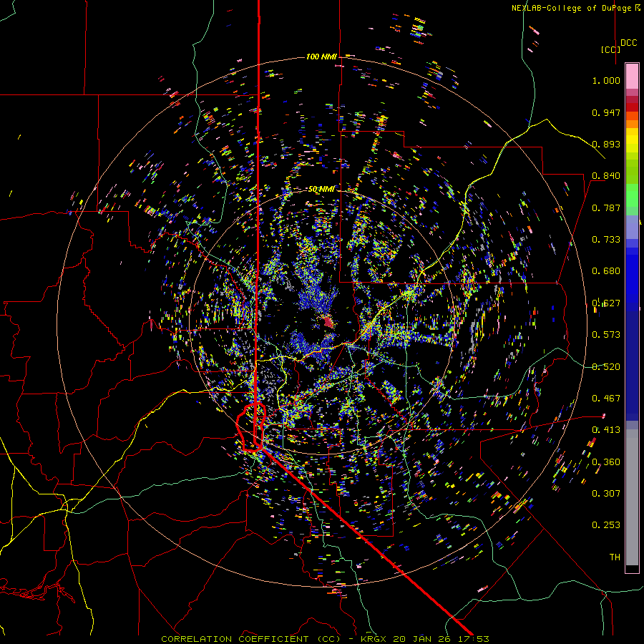Click the 0.467 scale value
Image resolution: width=644 pixels, height=644 pixels.
point(606,399)
